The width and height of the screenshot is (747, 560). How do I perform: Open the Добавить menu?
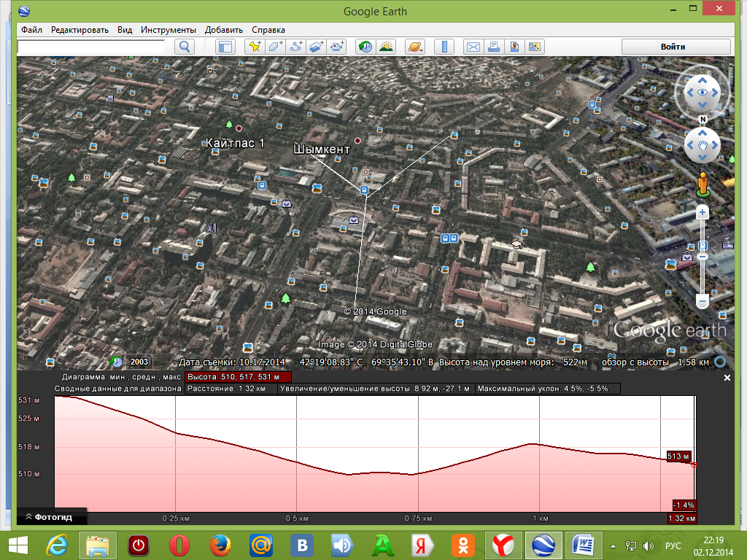point(223,29)
